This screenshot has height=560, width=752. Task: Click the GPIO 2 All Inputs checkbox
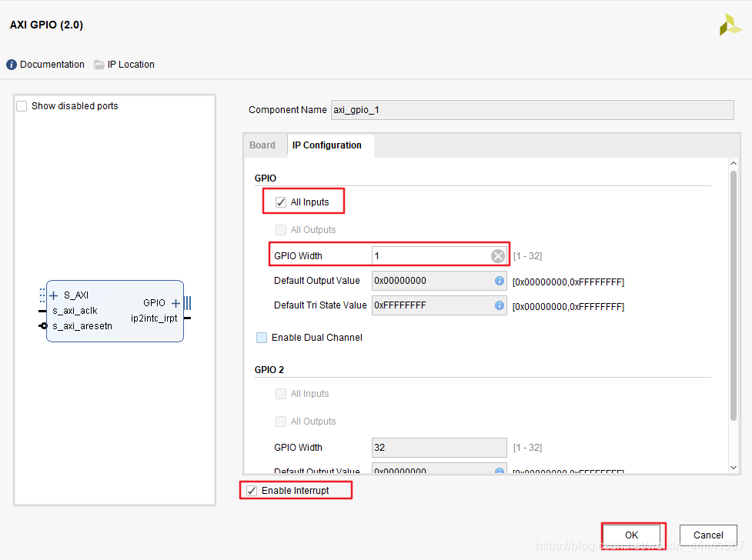pos(281,394)
